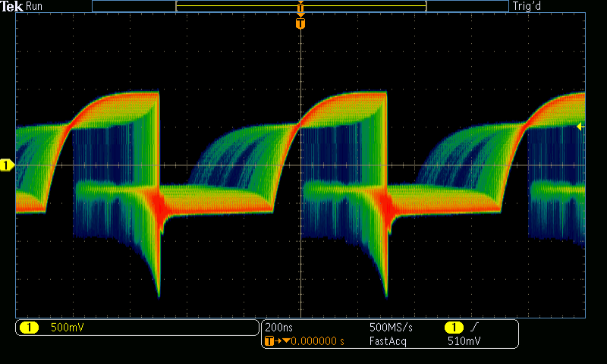This screenshot has width=607, height=364.
Task: Click the record overview bar at top
Action: (300, 6)
